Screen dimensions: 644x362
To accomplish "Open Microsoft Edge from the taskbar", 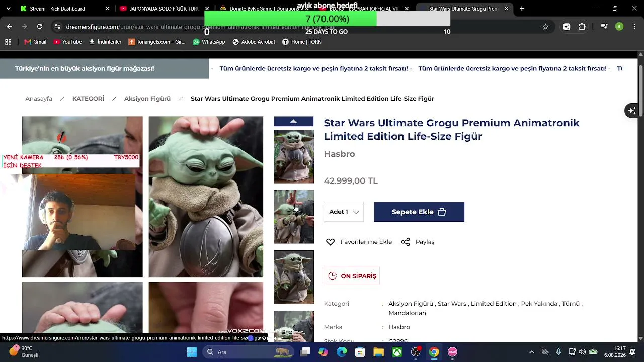I will pyautogui.click(x=342, y=352).
